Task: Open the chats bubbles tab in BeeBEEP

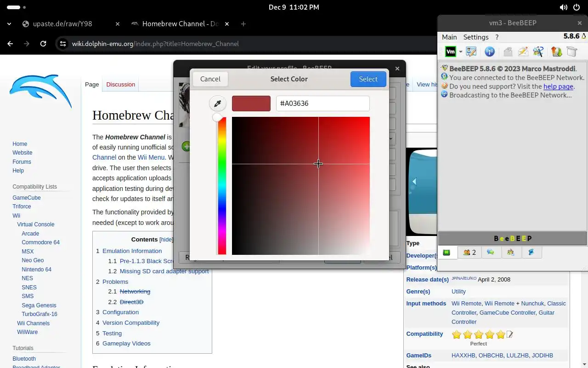Action: [x=491, y=252]
